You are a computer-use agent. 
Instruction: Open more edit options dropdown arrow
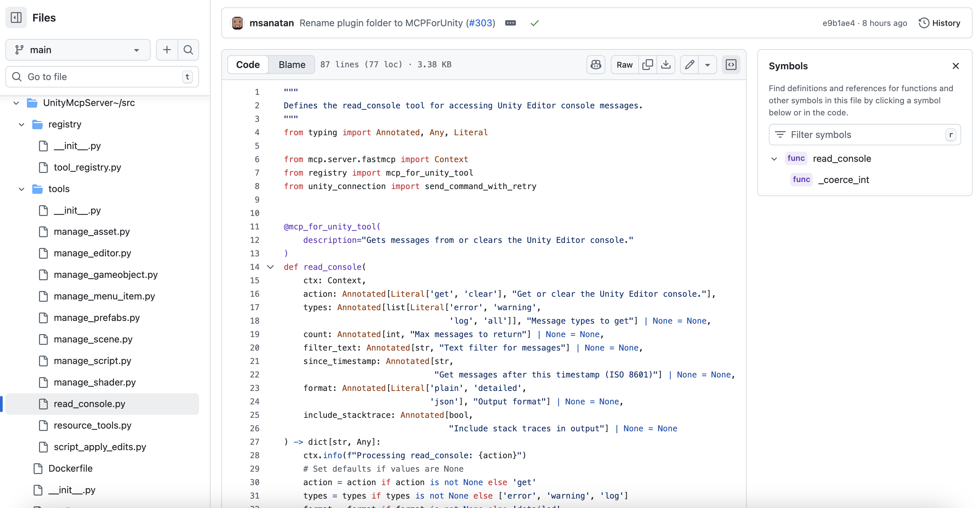[x=707, y=65]
